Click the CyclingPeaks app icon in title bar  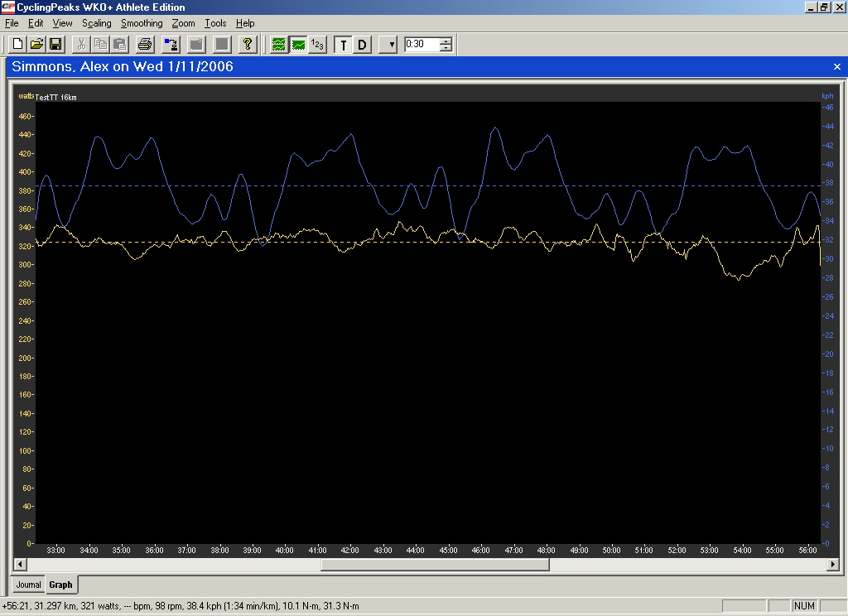tap(8, 7)
